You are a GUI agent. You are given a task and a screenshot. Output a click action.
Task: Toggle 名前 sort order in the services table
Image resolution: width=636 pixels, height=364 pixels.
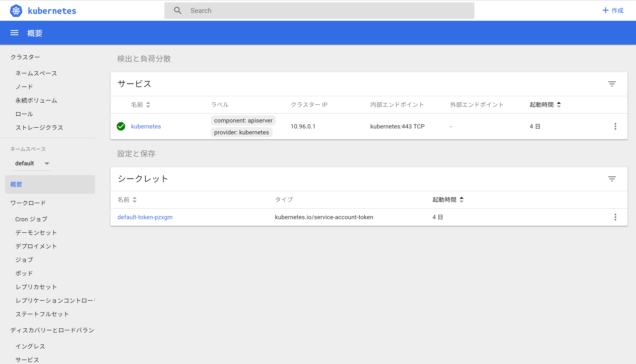[148, 105]
